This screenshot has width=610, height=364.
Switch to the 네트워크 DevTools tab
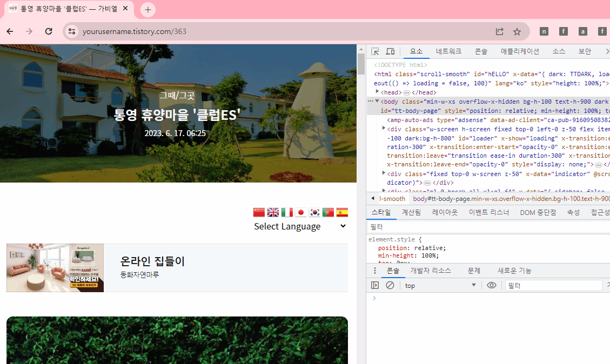tap(448, 51)
